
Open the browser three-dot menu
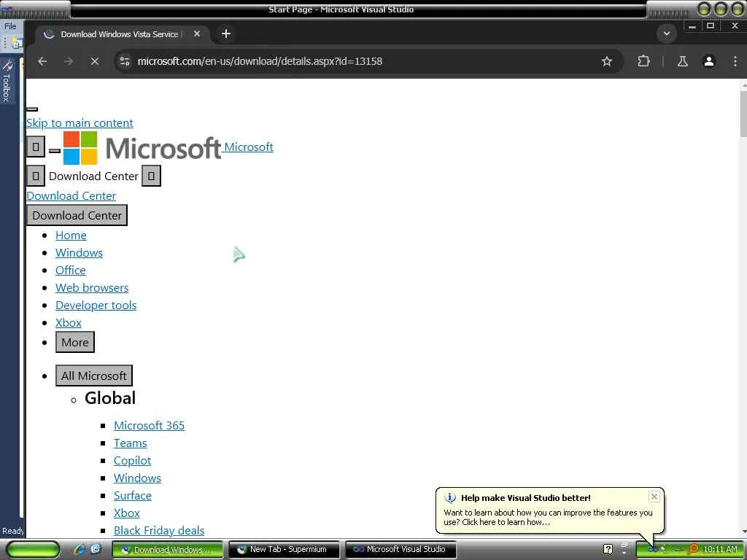pos(735,61)
